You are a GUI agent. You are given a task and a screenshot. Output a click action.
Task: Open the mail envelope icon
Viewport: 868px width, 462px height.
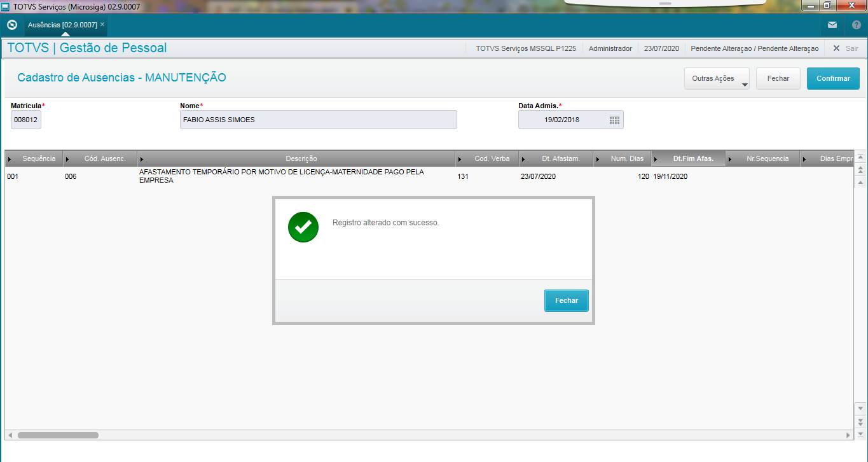coord(832,25)
